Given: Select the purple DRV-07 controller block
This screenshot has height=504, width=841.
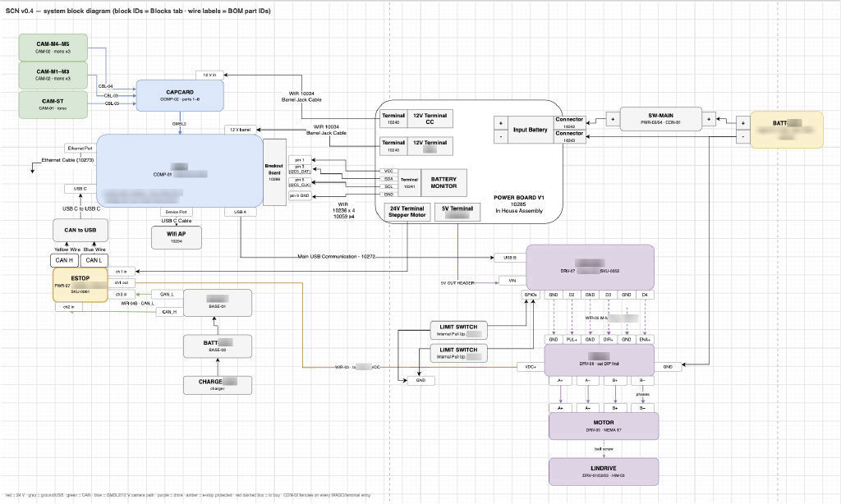Looking at the screenshot, I should pyautogui.click(x=590, y=268).
